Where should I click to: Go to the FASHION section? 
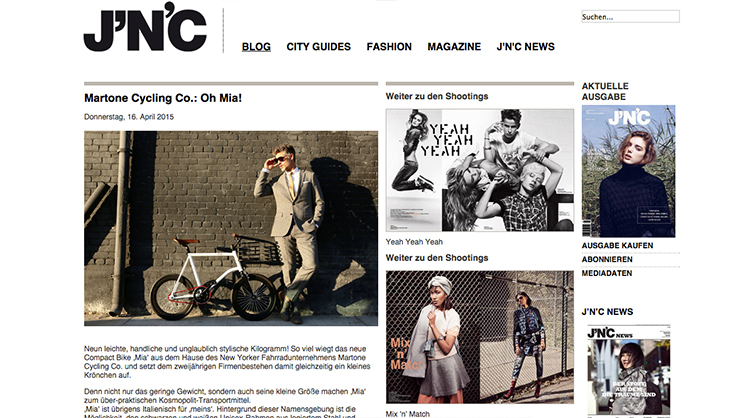[389, 46]
